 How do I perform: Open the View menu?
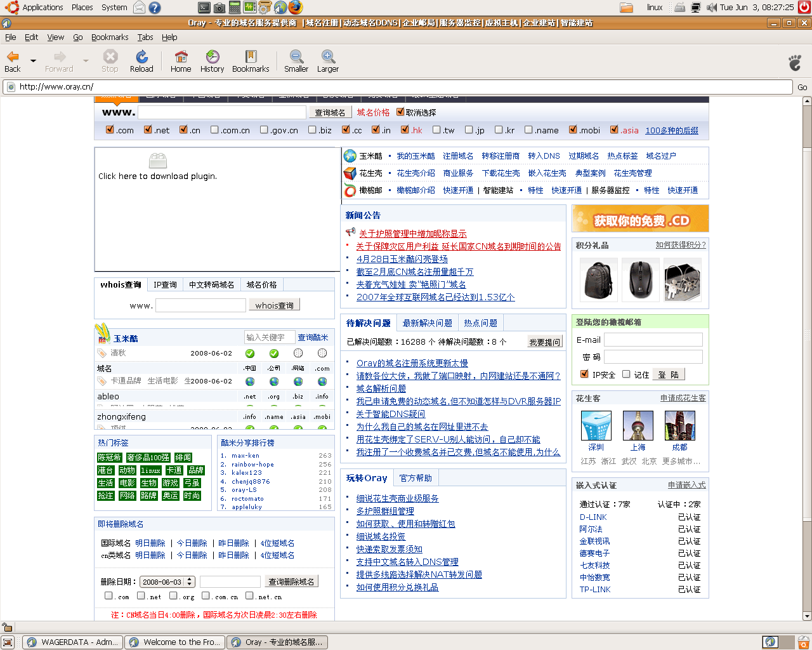pyautogui.click(x=56, y=37)
